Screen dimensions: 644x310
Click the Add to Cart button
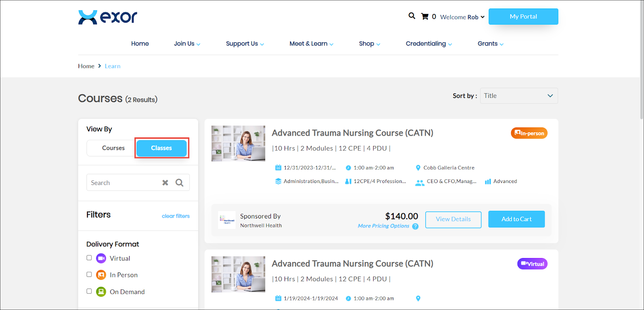click(516, 219)
